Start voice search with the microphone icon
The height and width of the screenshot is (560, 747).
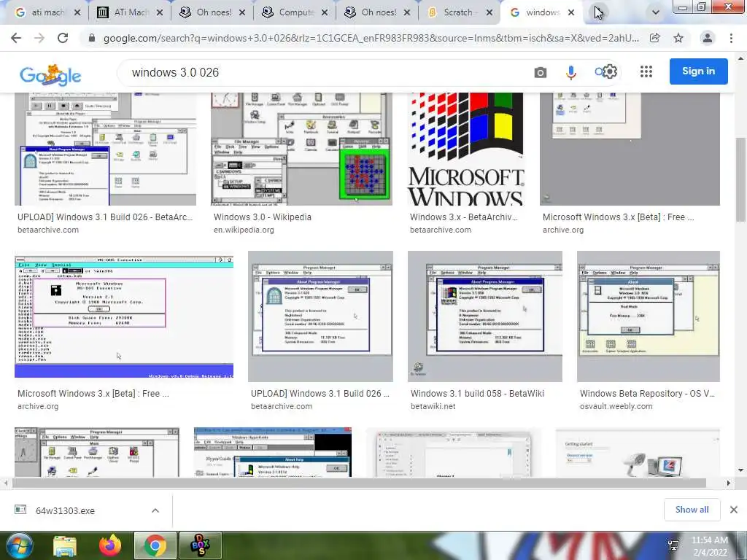tap(570, 72)
